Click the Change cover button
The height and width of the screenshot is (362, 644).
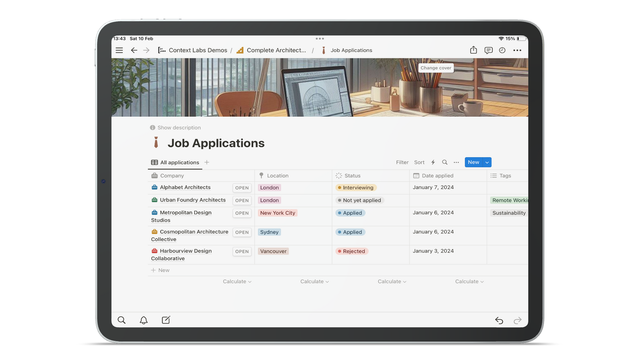436,68
